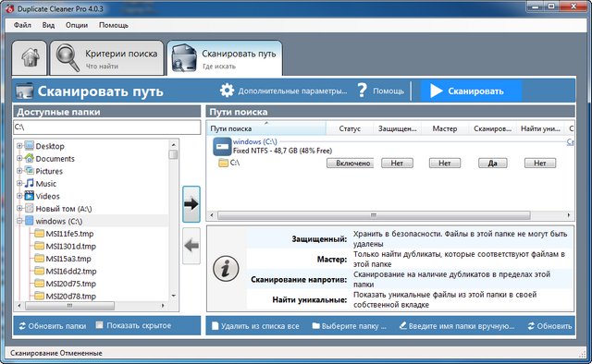
Task: Toggle the Показать скрытое checkbox
Action: click(99, 325)
